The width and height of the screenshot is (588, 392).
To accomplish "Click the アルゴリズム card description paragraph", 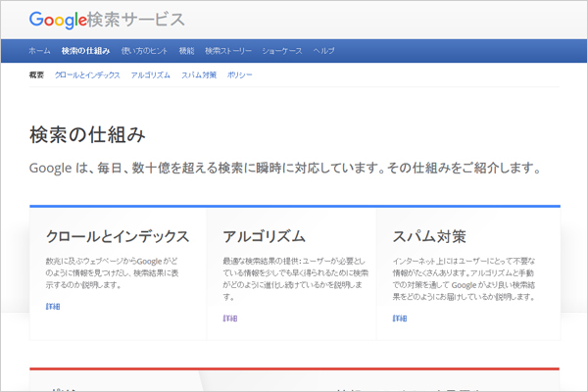I will point(296,278).
